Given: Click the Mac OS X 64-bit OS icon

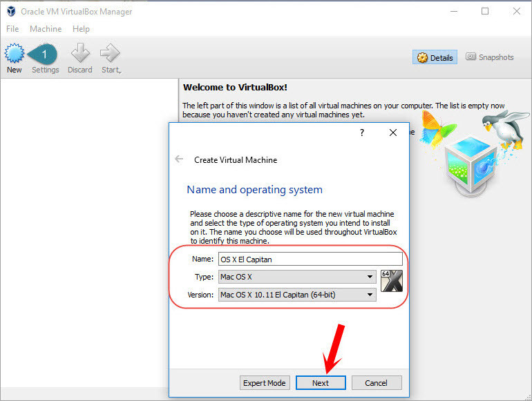Looking at the screenshot, I should (392, 281).
